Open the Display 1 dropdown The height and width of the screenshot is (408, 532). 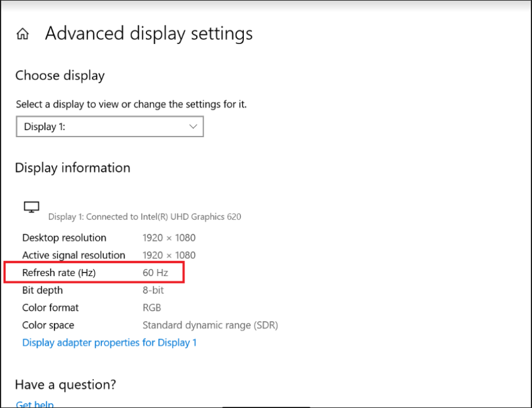109,127
